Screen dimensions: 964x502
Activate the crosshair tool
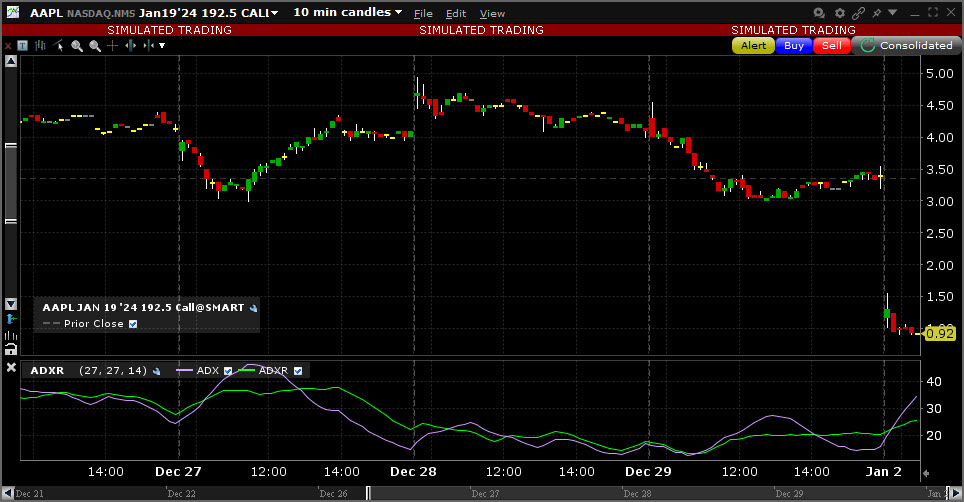[113, 45]
